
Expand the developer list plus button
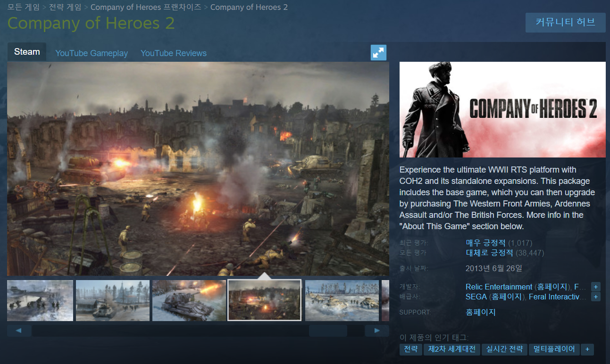[596, 287]
